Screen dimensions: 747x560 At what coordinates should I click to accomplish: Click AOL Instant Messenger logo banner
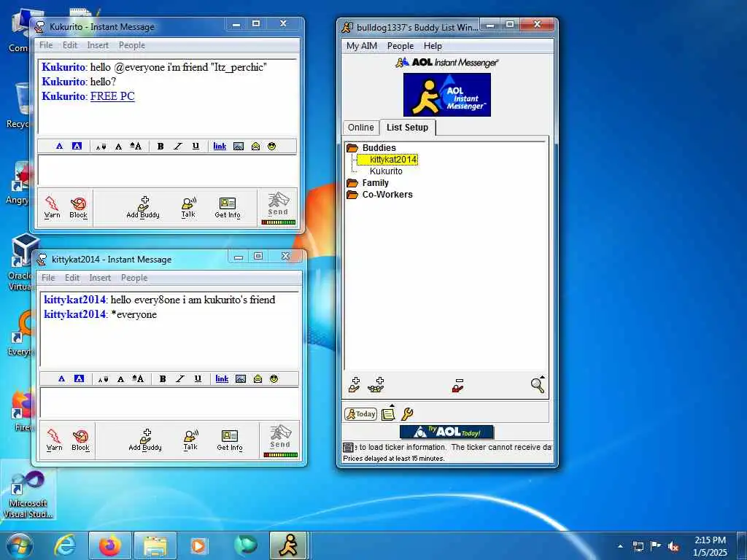pyautogui.click(x=447, y=95)
